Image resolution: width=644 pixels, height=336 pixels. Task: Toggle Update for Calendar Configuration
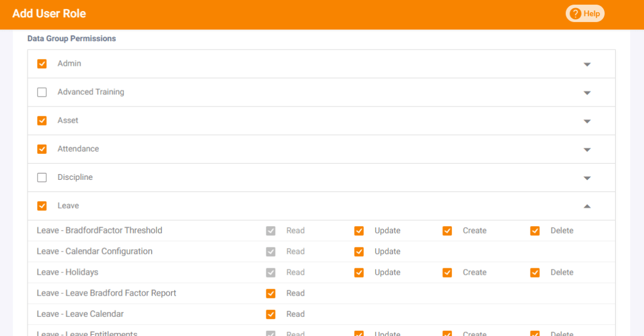tap(359, 252)
